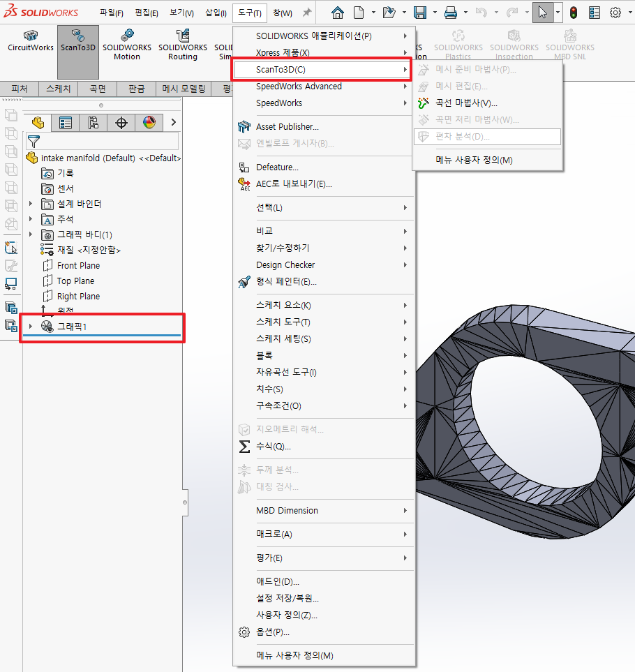635x672 pixels.
Task: Open the dropdown arrow beside the New document icon
Action: pos(373,13)
